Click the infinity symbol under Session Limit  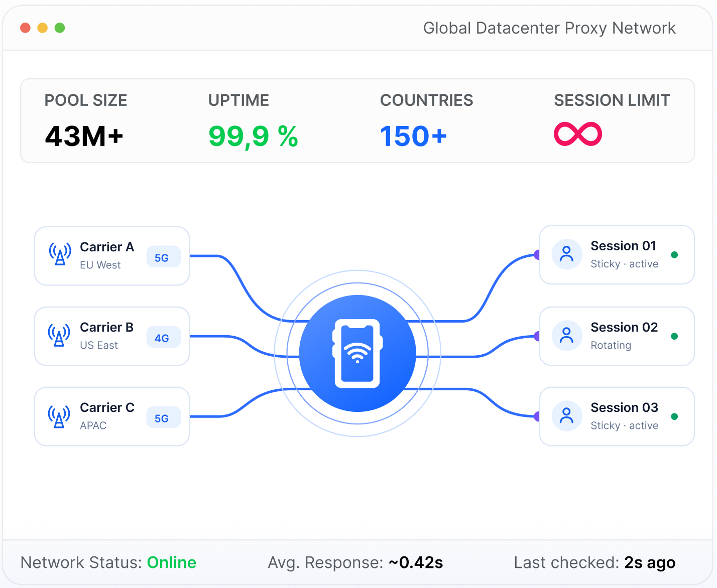[x=578, y=134]
